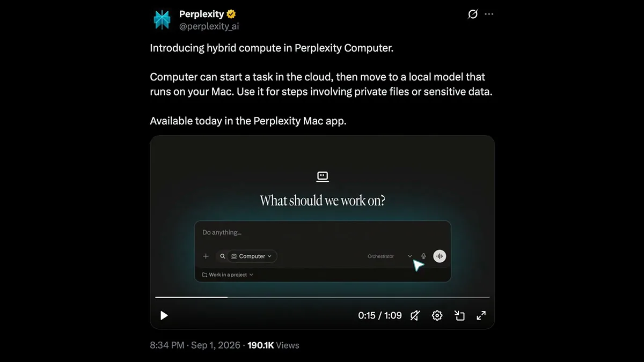Expand the video to fullscreen

[x=481, y=315]
